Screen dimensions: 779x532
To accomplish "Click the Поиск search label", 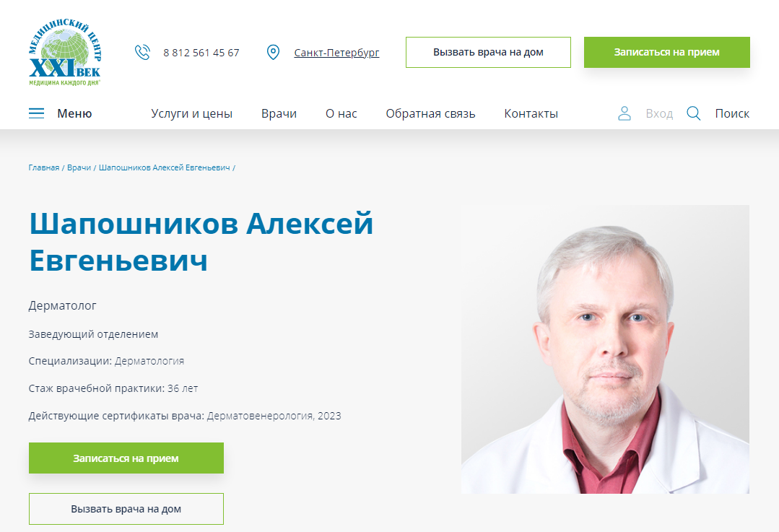I will click(x=732, y=114).
